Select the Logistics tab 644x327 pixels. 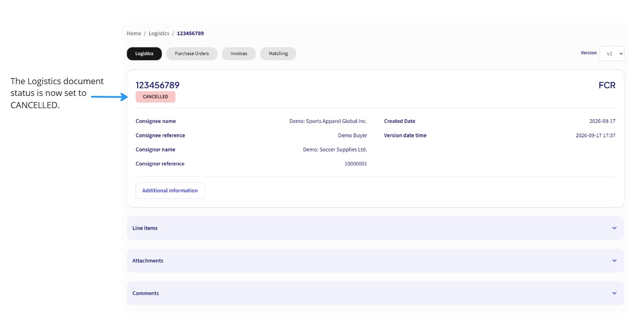pyautogui.click(x=144, y=54)
